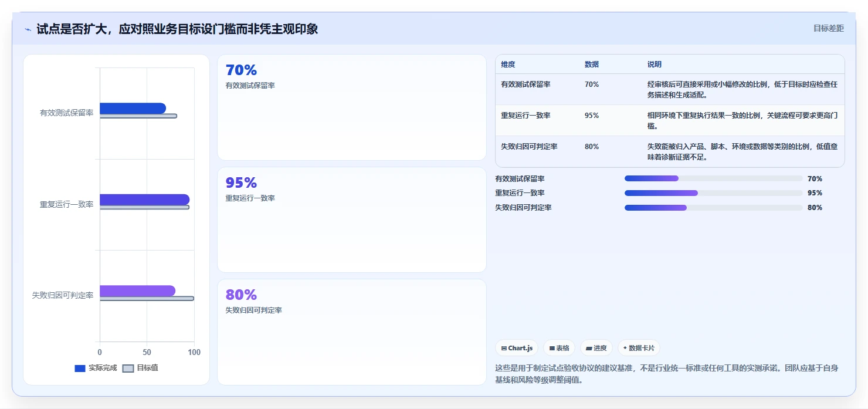Click the 80% value beside progress bar
This screenshot has height=409, width=868.
click(815, 208)
